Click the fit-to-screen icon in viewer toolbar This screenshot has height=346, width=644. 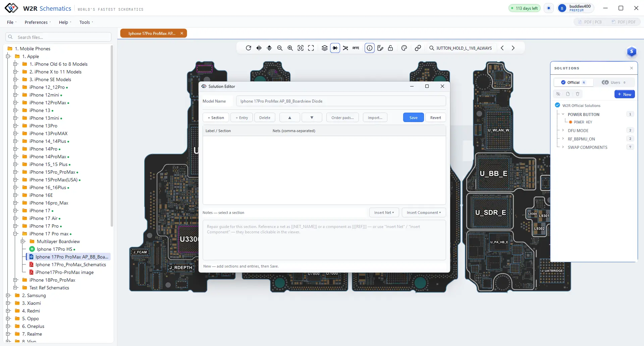(301, 48)
